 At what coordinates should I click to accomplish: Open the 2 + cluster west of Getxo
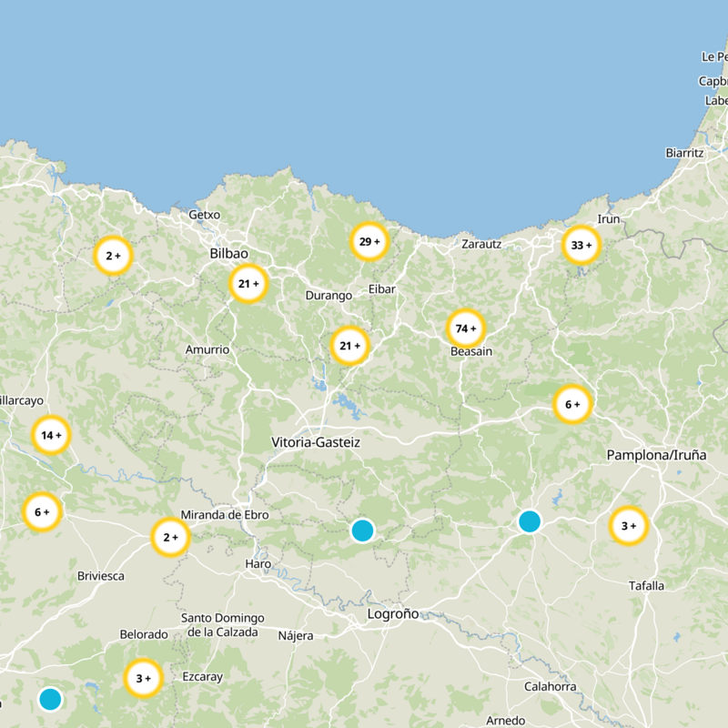point(113,256)
